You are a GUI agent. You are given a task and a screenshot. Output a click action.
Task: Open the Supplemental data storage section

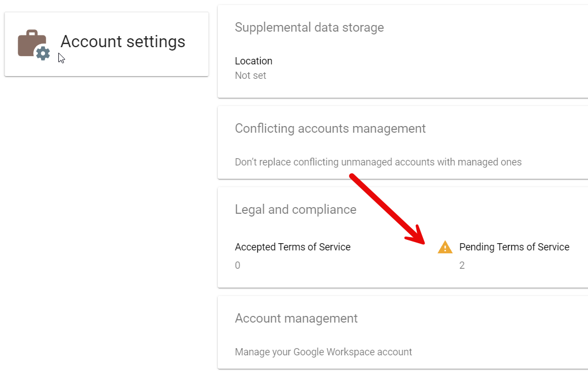309,27
